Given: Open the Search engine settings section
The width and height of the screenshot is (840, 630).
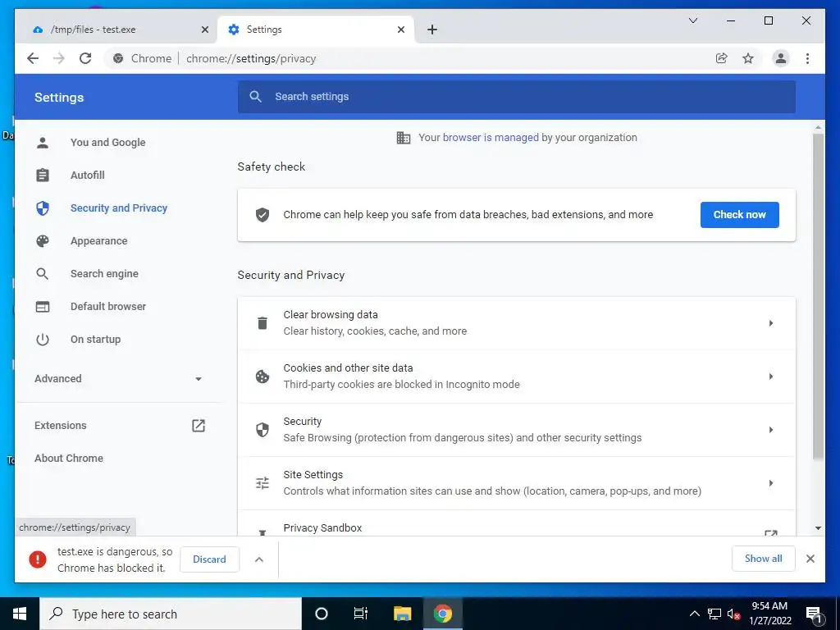Looking at the screenshot, I should (x=104, y=274).
